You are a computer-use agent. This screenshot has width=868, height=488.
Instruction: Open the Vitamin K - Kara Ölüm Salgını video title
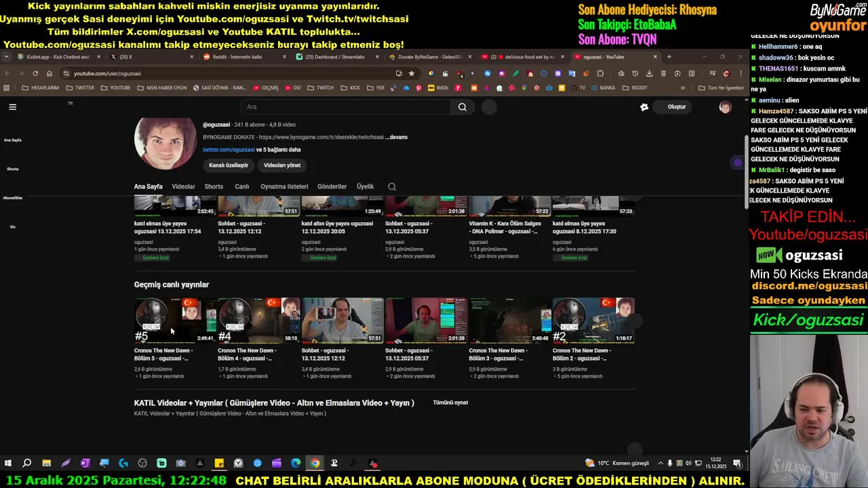(x=505, y=227)
